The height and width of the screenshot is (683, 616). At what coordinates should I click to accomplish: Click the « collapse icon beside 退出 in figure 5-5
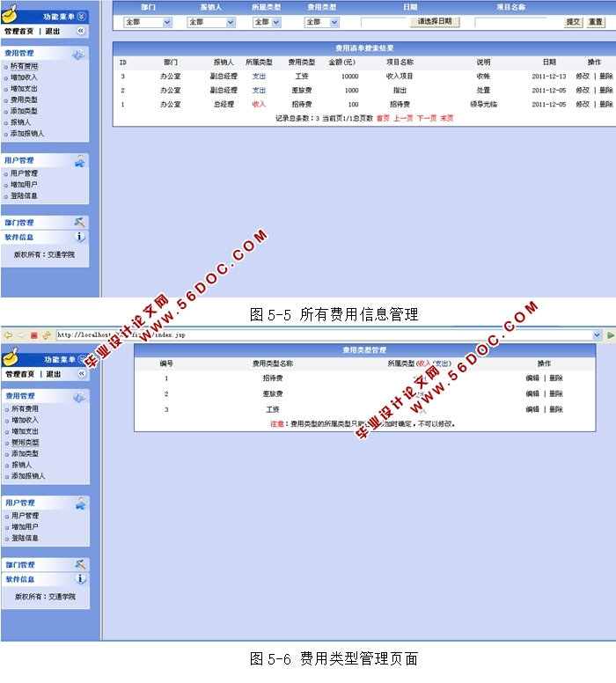pos(81,31)
